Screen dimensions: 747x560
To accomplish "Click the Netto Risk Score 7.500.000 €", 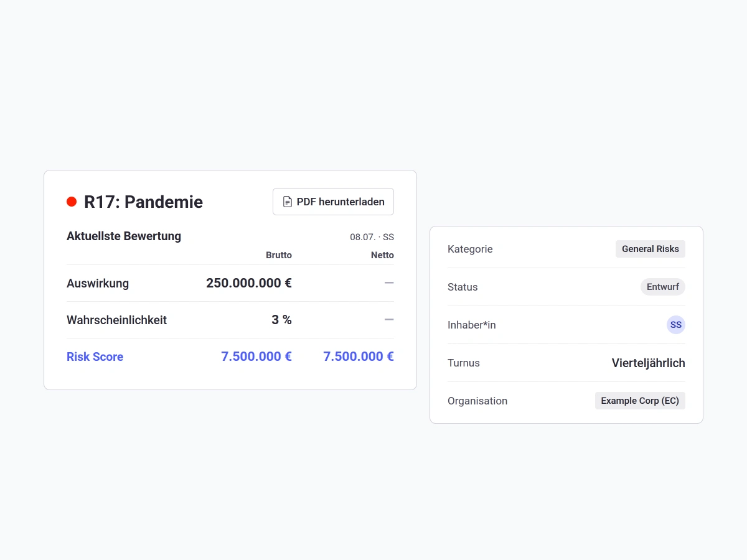I will point(359,357).
